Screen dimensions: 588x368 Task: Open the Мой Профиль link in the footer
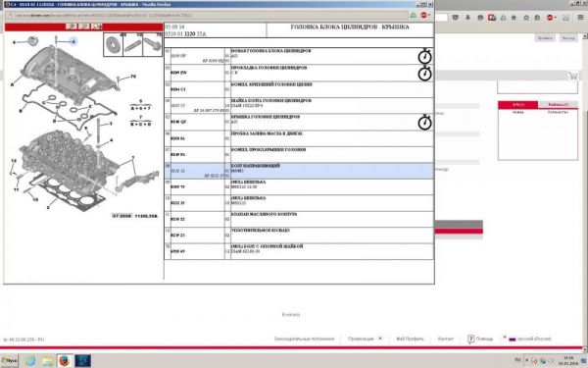410,339
